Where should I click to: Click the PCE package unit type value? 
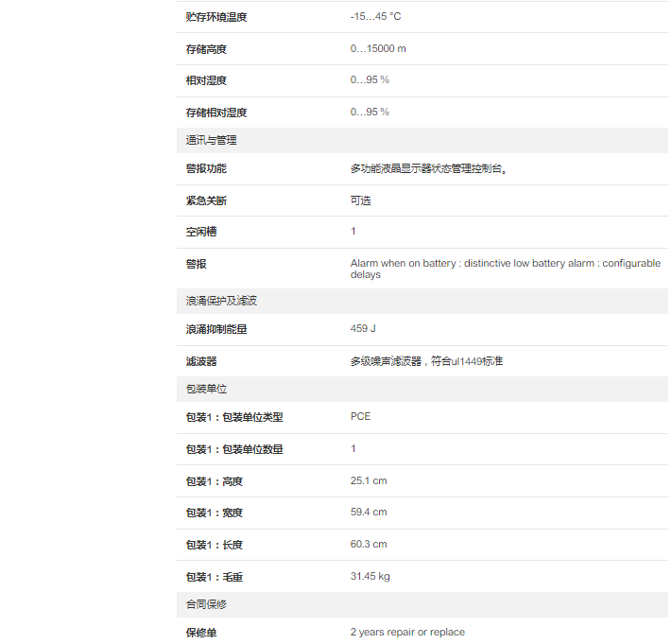tap(361, 416)
